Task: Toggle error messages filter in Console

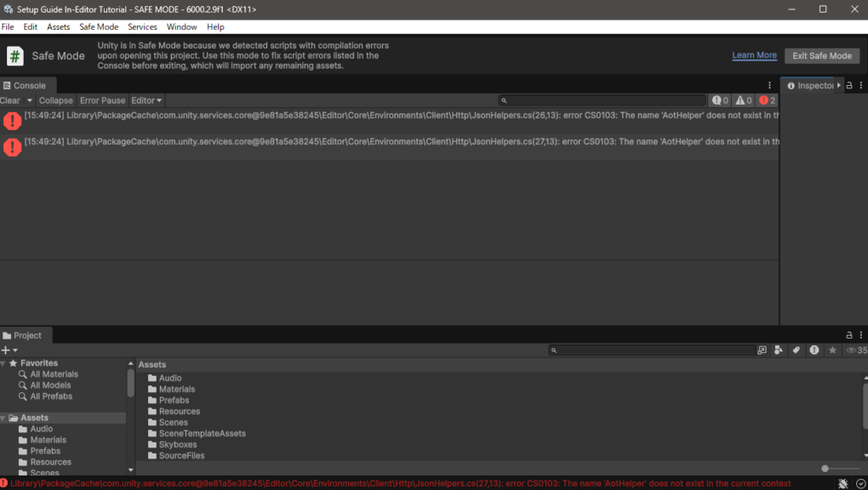Action: [767, 100]
